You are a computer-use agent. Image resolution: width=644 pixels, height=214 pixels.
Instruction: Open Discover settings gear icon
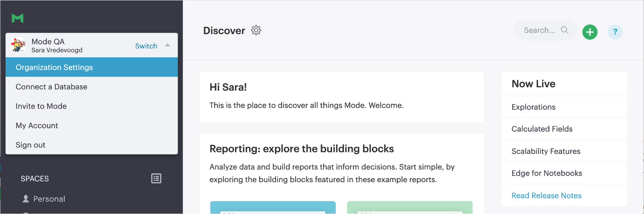pos(256,31)
